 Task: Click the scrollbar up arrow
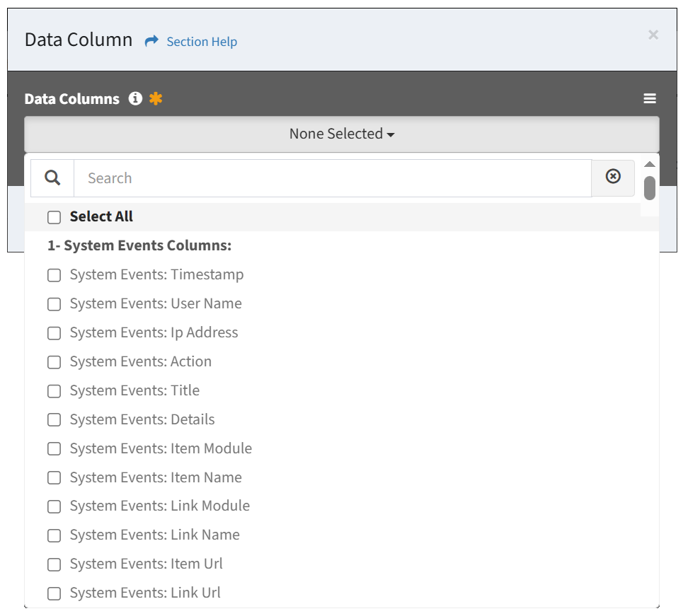pos(650,164)
